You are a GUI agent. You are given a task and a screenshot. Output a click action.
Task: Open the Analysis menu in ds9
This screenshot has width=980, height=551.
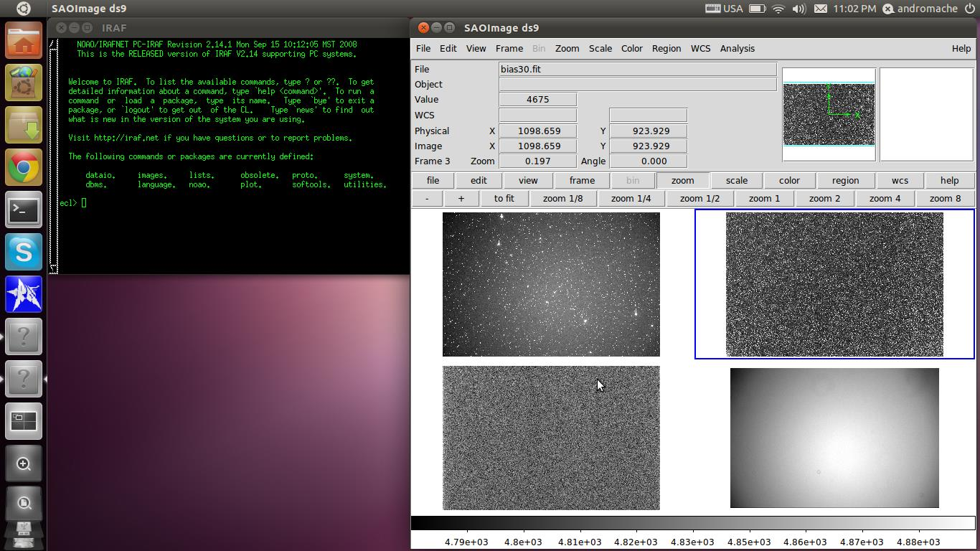(x=737, y=48)
